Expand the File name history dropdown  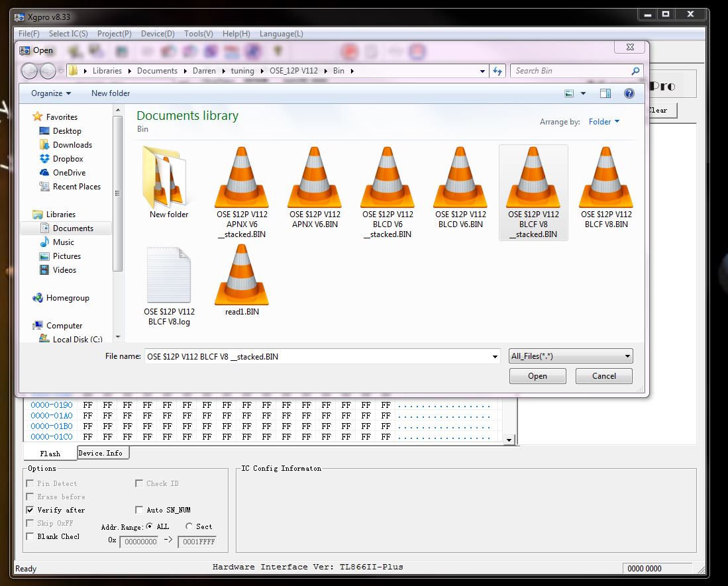[x=495, y=357]
